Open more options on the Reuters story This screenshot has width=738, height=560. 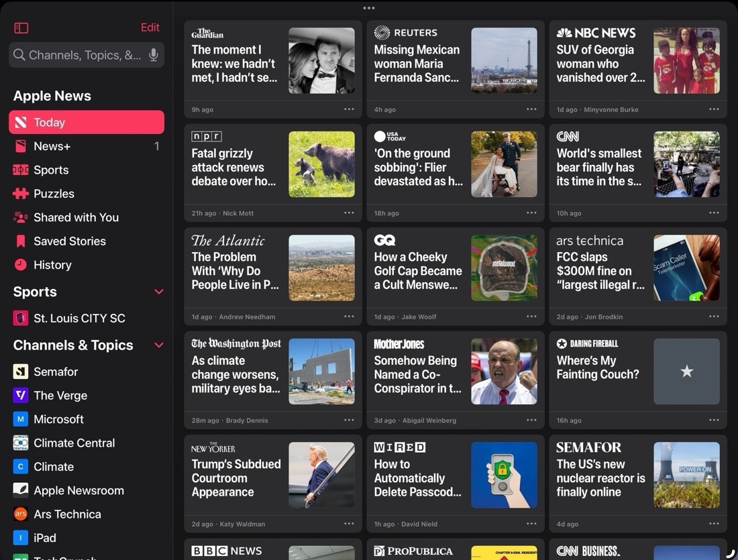click(x=531, y=109)
